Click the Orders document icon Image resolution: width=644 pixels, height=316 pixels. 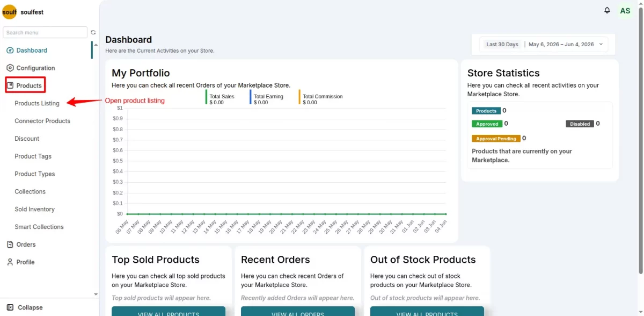[x=10, y=245]
